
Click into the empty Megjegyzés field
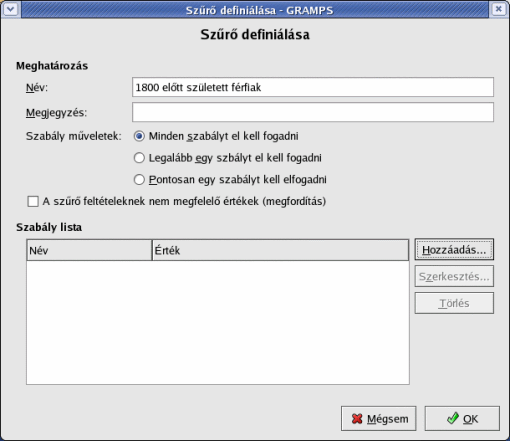(313, 112)
